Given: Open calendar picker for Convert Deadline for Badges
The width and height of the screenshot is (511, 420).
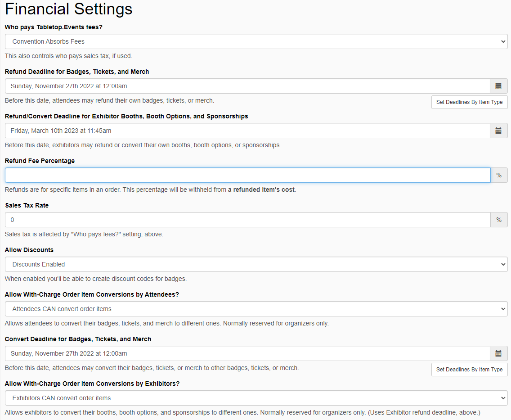Looking at the screenshot, I should pos(498,353).
